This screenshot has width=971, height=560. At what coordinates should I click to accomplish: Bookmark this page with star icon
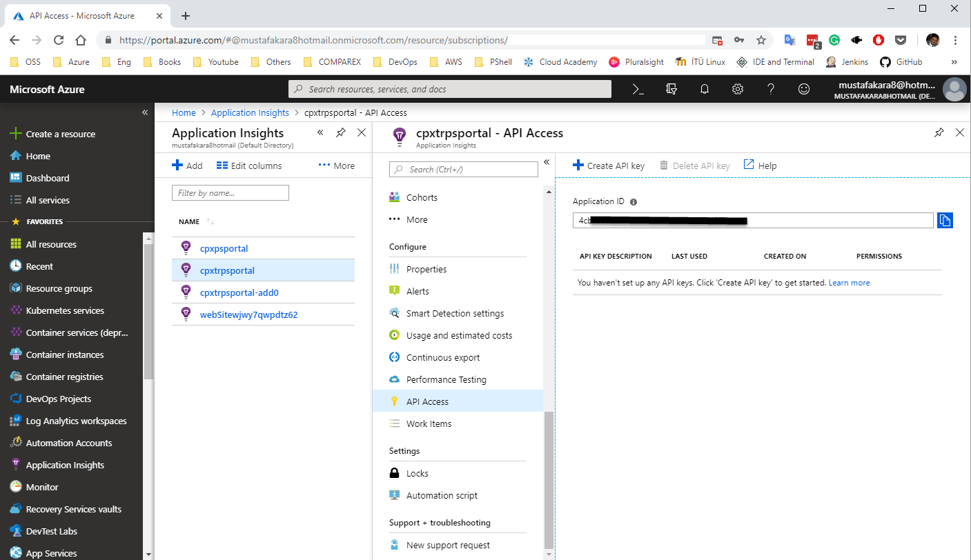tap(761, 40)
